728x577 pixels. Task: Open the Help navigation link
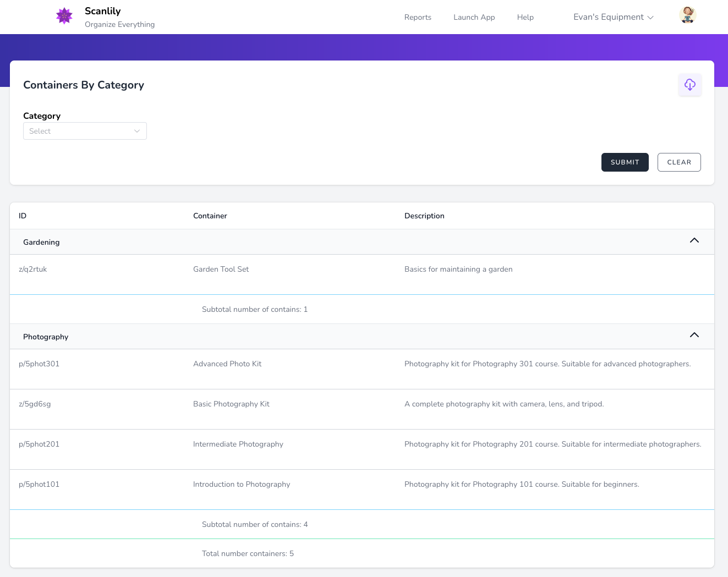point(525,18)
